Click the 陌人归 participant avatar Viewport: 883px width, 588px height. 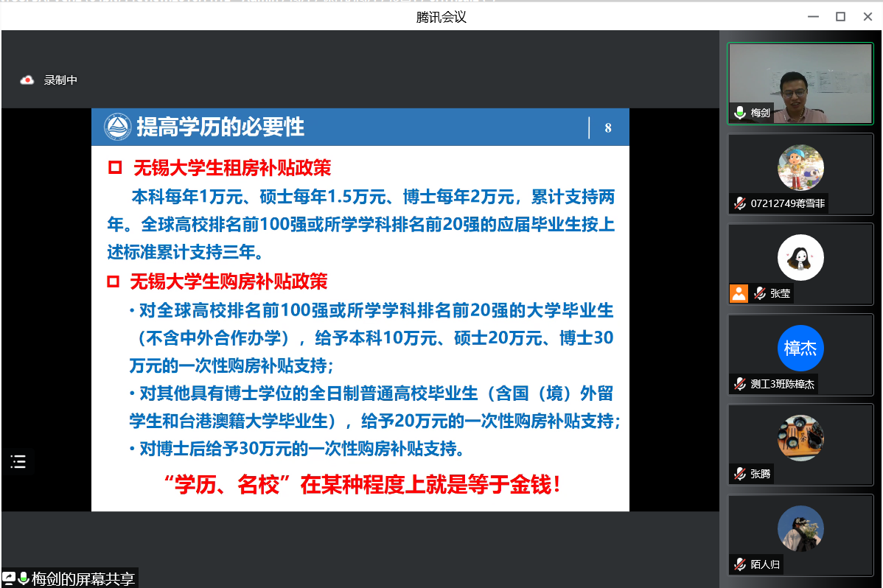point(800,528)
